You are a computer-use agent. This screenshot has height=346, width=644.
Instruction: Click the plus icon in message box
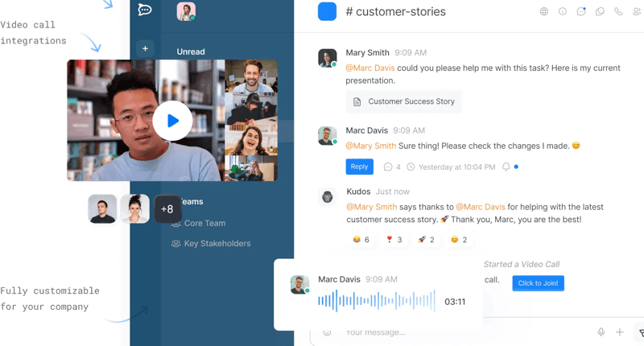click(x=620, y=332)
